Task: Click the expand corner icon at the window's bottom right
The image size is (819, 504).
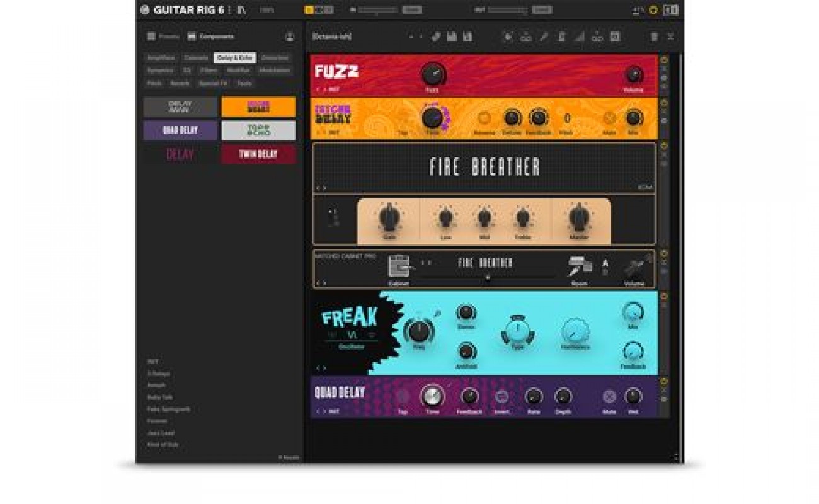Action: point(675,457)
